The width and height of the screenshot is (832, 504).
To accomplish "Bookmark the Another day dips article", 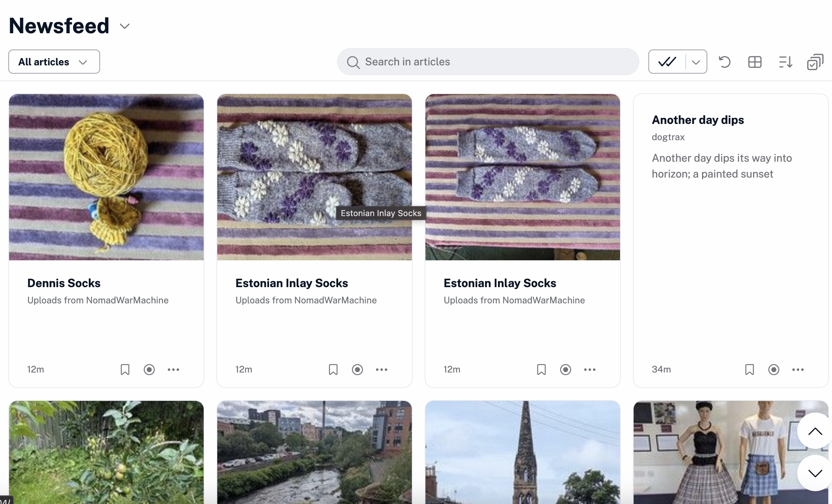I will click(x=750, y=369).
